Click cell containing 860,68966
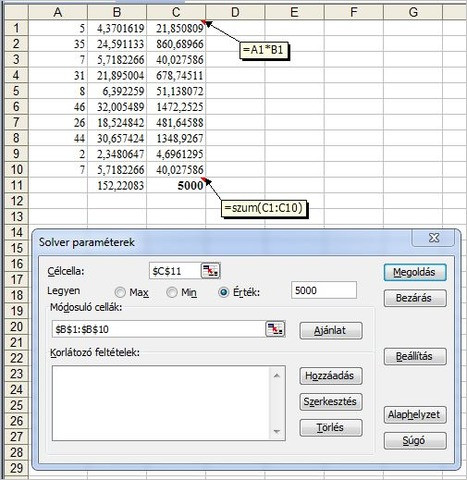 pos(176,44)
